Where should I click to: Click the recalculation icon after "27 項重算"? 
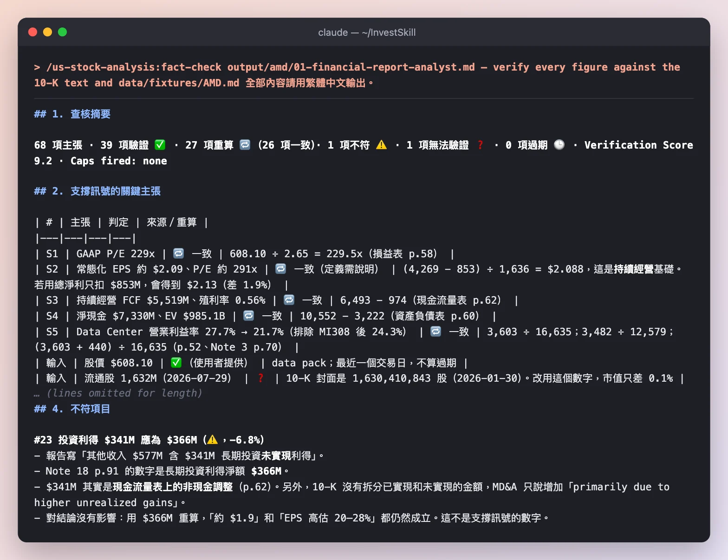pyautogui.click(x=245, y=145)
